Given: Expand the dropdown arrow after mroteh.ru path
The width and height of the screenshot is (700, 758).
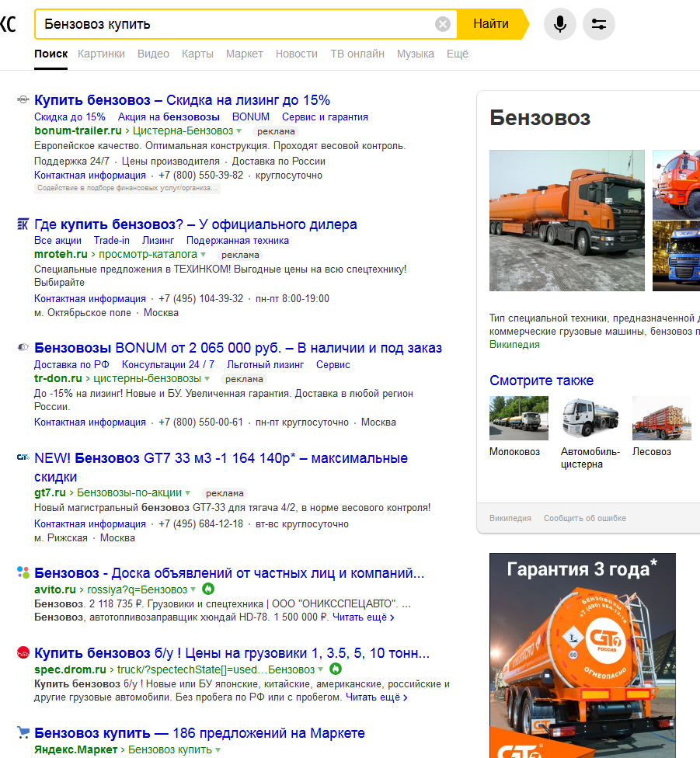Looking at the screenshot, I should pos(203,254).
